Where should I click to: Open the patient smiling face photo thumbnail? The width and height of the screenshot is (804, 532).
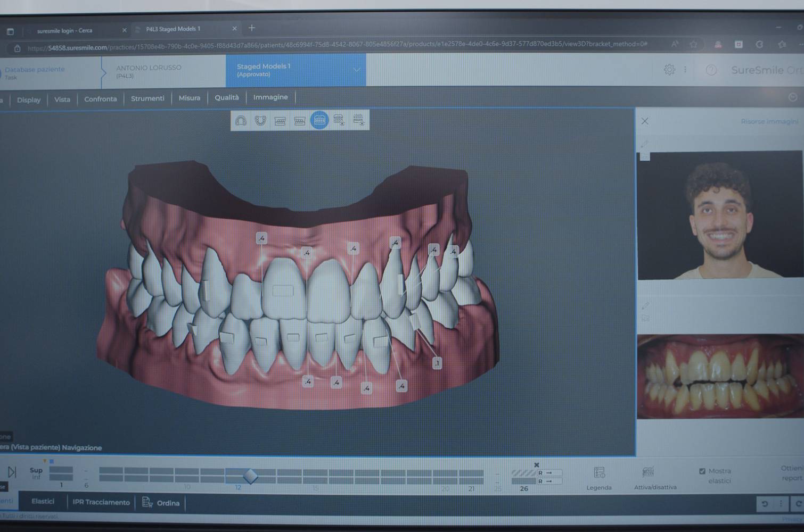pos(719,215)
